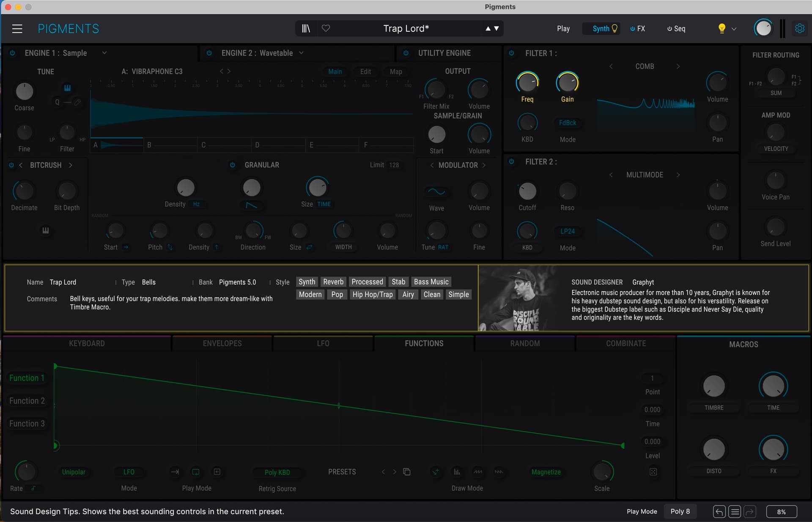
Task: Click the sync note icon beside Rate
Action: click(33, 488)
